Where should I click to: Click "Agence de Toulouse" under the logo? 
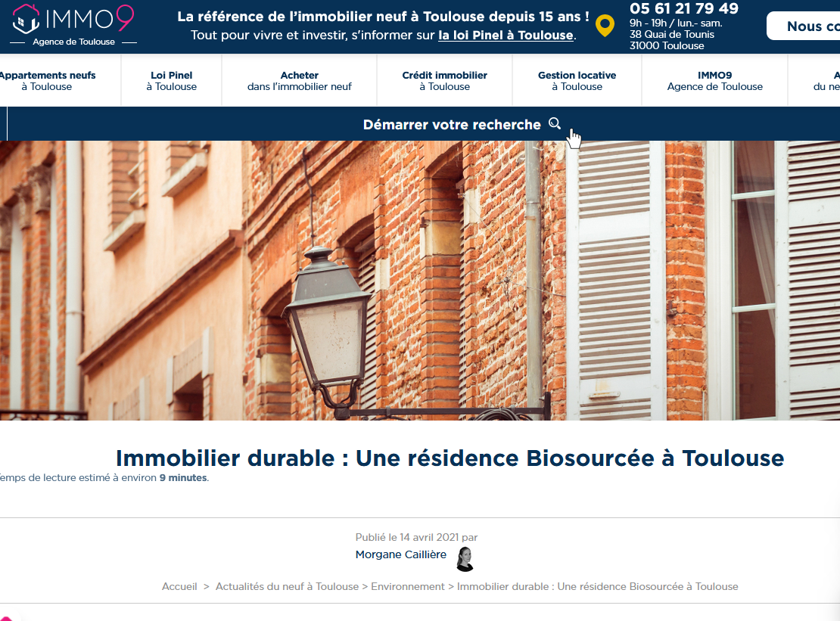(x=73, y=42)
